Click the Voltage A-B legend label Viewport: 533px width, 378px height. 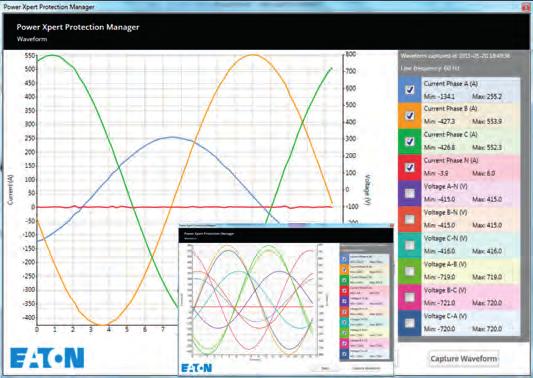[x=445, y=264]
